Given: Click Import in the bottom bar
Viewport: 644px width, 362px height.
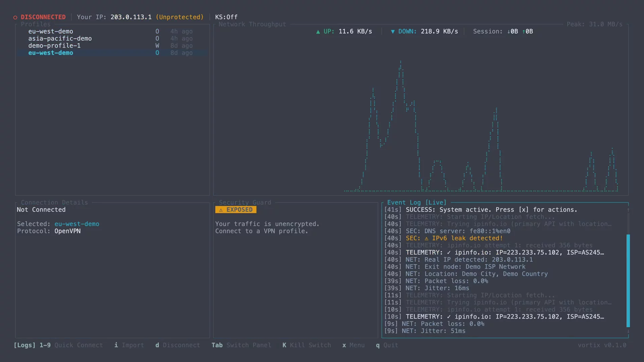Looking at the screenshot, I should (x=129, y=345).
